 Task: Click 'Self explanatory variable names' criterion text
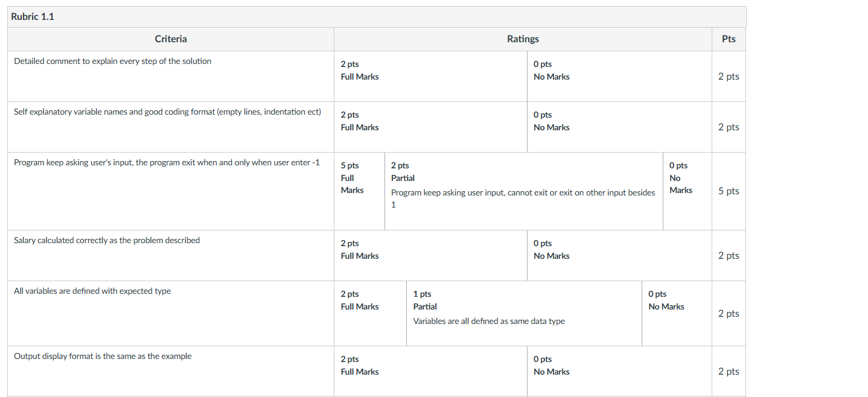point(168,112)
